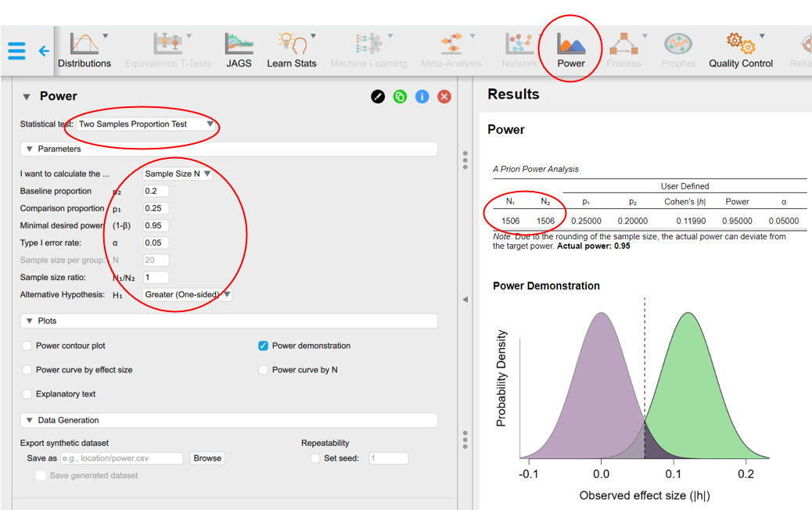
Task: Click the Cohen's |h| value 0.11990
Action: pos(691,221)
